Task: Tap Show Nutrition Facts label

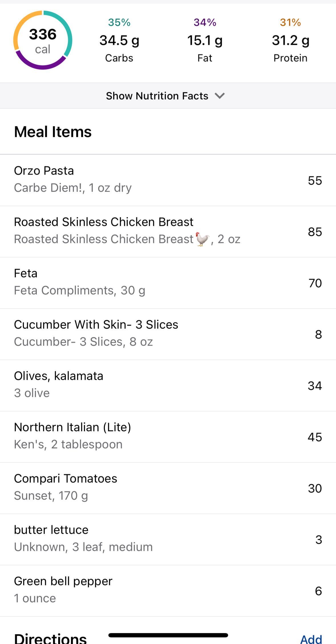Action: pos(157,96)
